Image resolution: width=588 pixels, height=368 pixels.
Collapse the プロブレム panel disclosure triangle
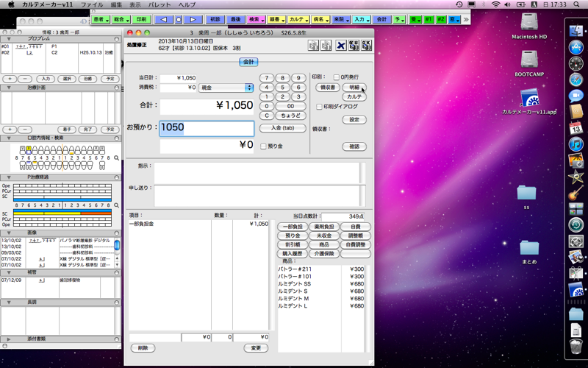point(7,38)
